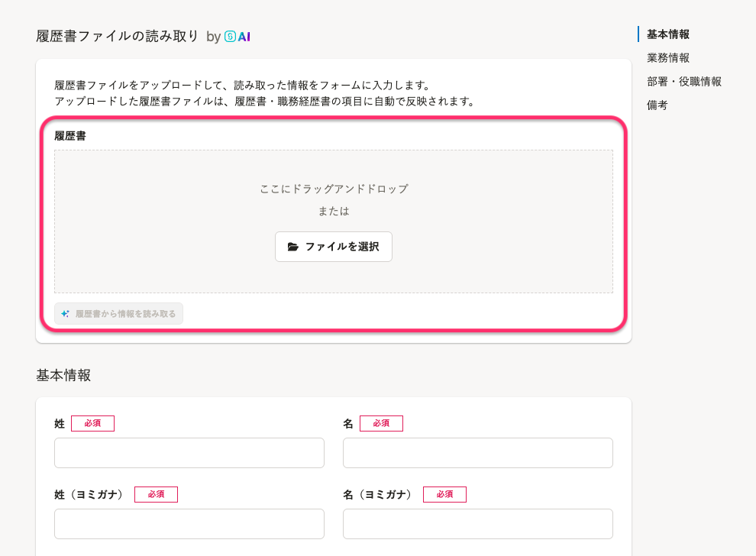Viewport: 756px width, 556px height.
Task: Focus the 名 input field
Action: (x=478, y=453)
